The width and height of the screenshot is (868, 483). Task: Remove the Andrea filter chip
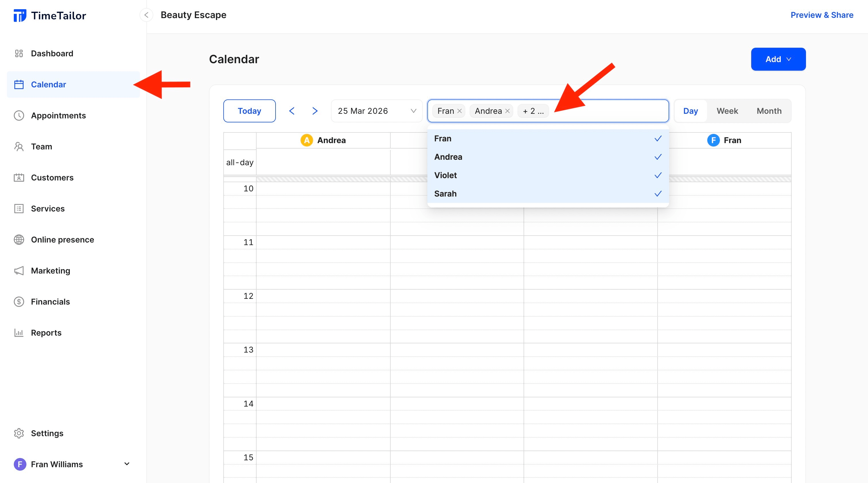[507, 111]
